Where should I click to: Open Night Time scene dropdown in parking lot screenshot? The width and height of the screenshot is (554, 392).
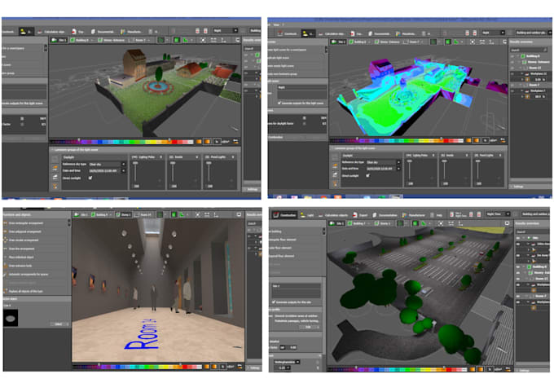pyautogui.click(x=498, y=214)
